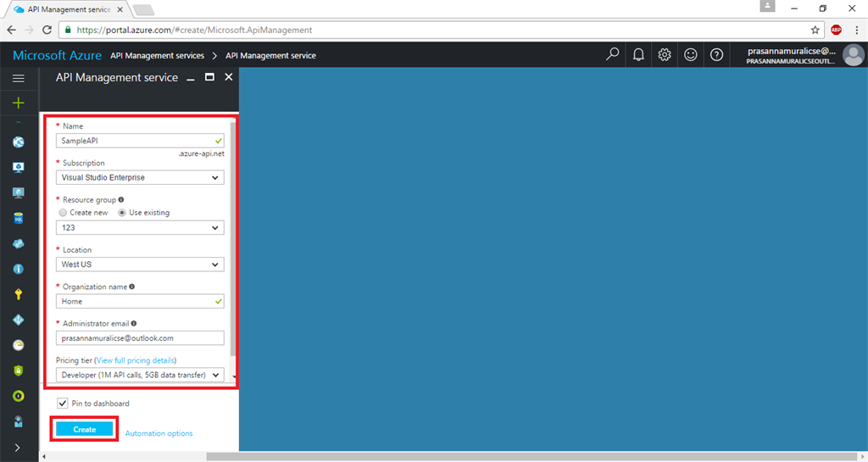Viewport: 868px width, 462px height.
Task: Open the Chrome three-dot menu
Action: [x=856, y=30]
